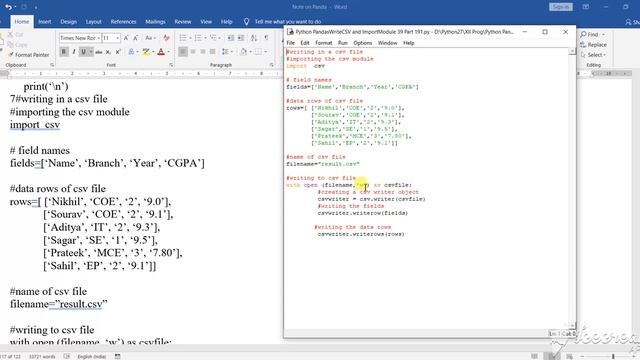The height and width of the screenshot is (360, 640).
Task: Decrease paragraph indent
Action: [x=231, y=38]
